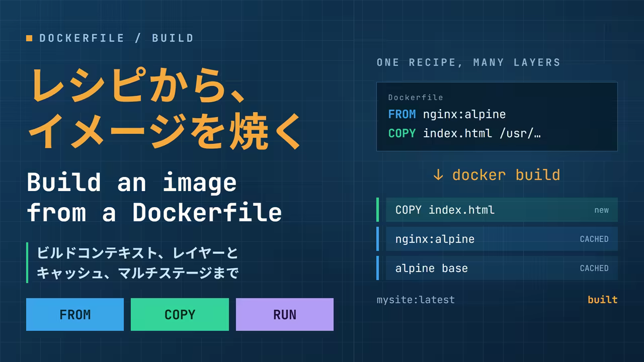Click the orange "docker build" text
Screen dimensions: 644x362
tap(506, 175)
